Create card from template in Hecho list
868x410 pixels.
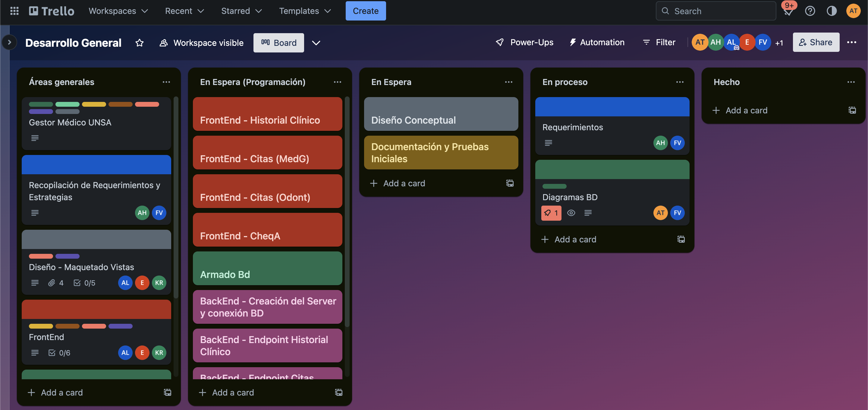point(852,110)
